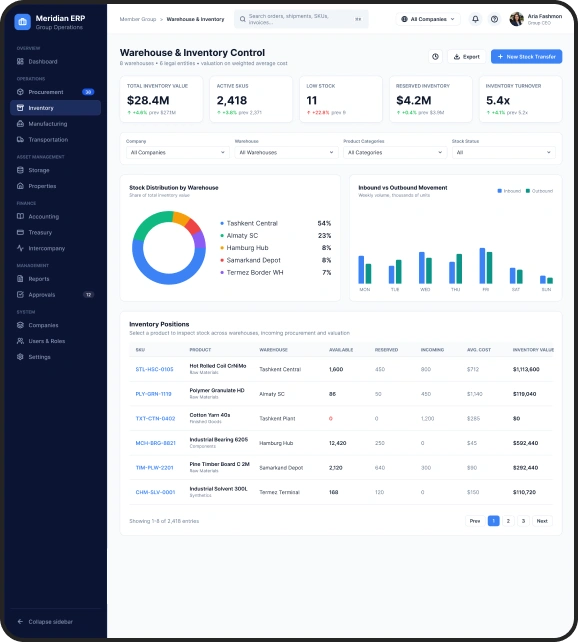The image size is (578, 642).
Task: Toggle the Outbound legend item
Action: point(539,191)
